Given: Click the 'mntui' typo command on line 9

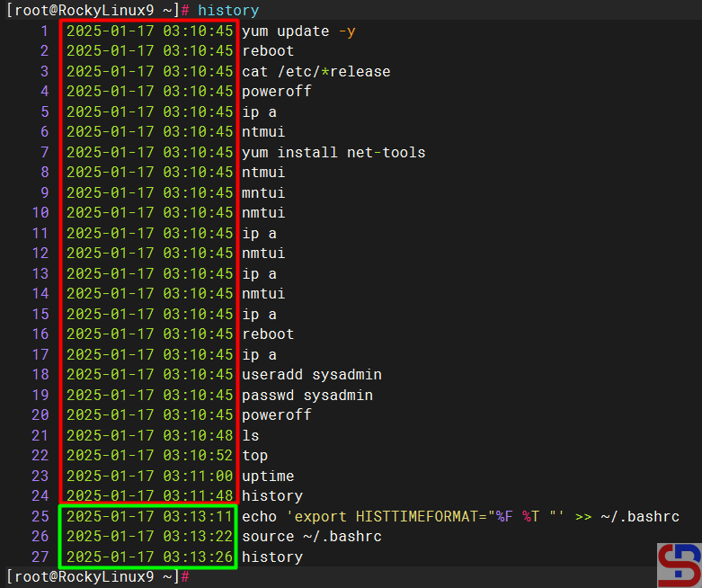Looking at the screenshot, I should 263,192.
